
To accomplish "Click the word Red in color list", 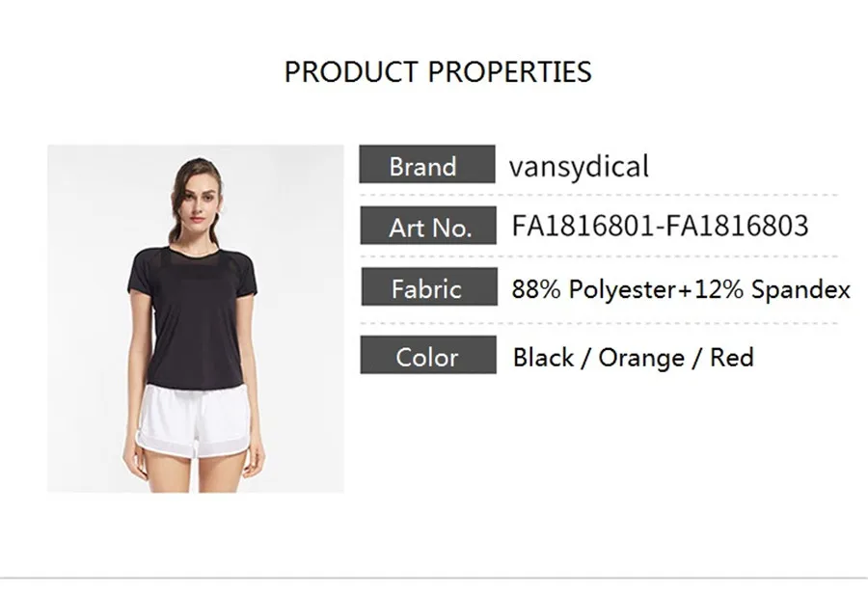I will coord(732,357).
